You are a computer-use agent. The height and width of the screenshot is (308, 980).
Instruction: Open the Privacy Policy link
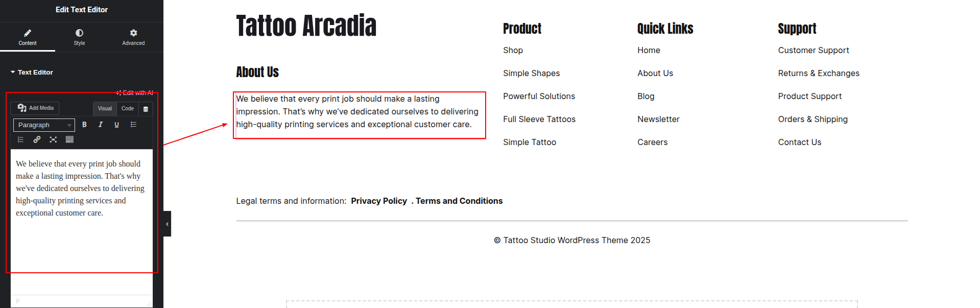pyautogui.click(x=379, y=201)
